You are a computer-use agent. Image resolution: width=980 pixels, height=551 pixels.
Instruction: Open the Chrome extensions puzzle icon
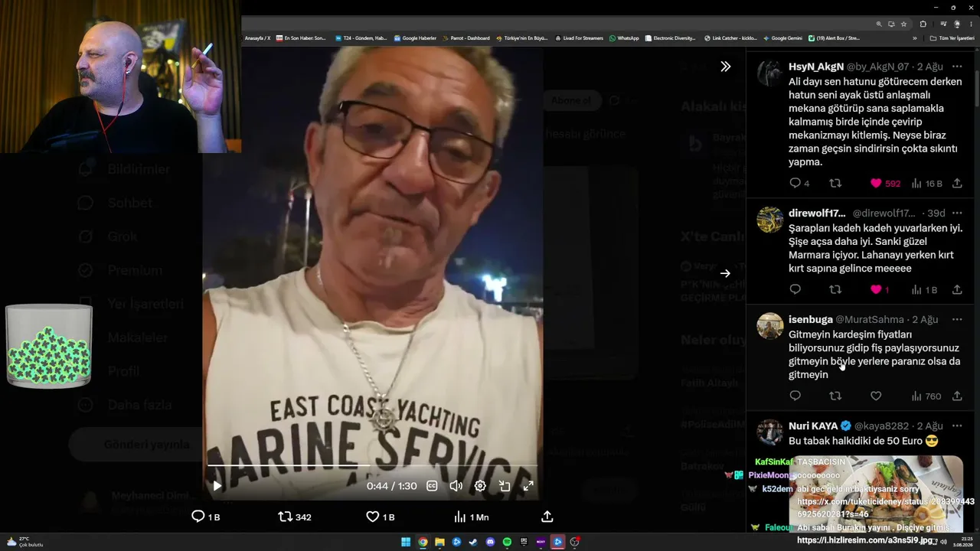(923, 24)
